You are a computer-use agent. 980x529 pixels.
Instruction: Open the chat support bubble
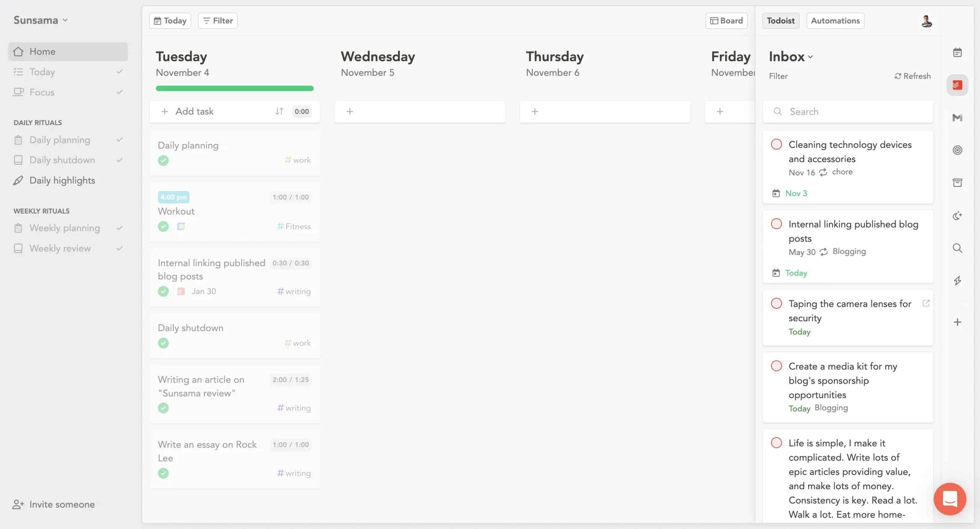click(x=950, y=499)
